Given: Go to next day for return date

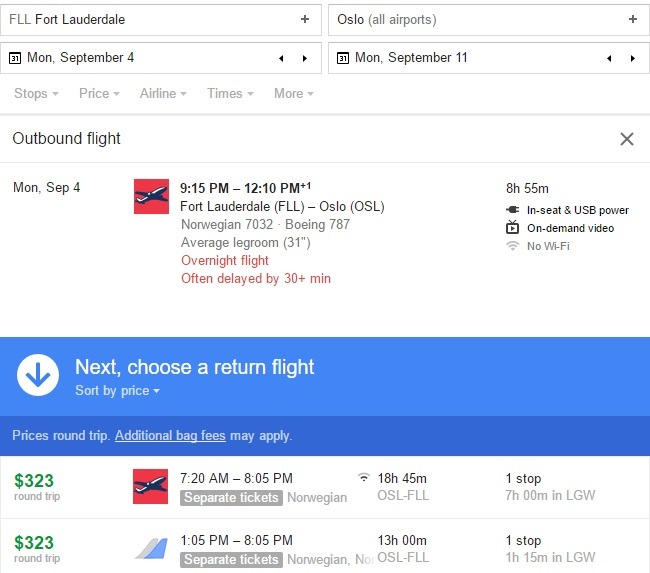Looking at the screenshot, I should pos(633,58).
